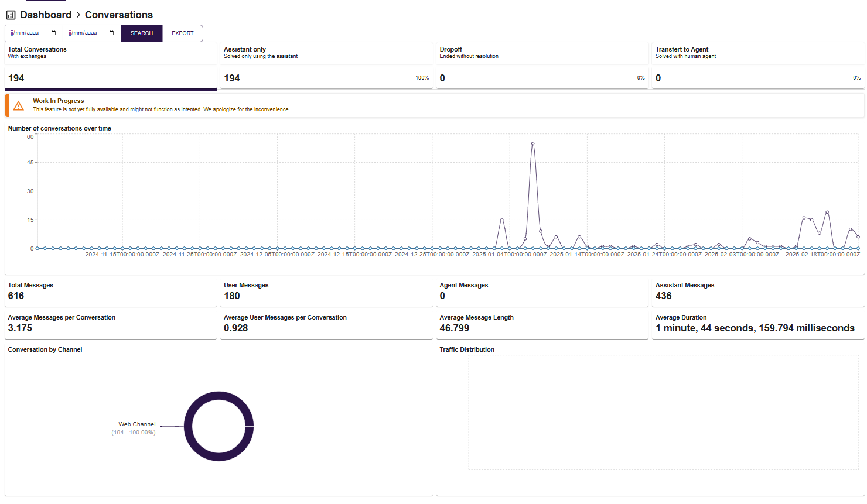Click the Work In Progress notice heading
This screenshot has width=867, height=504.
59,101
